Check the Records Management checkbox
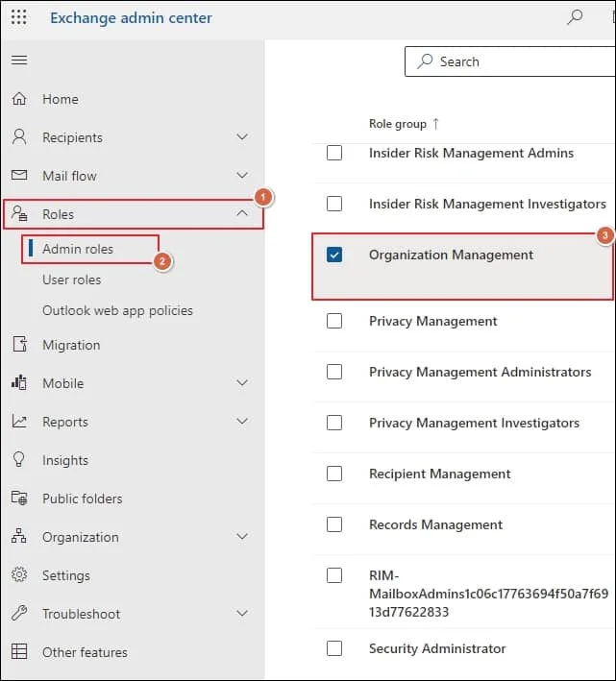Screen dimensions: 616x681 (334, 524)
